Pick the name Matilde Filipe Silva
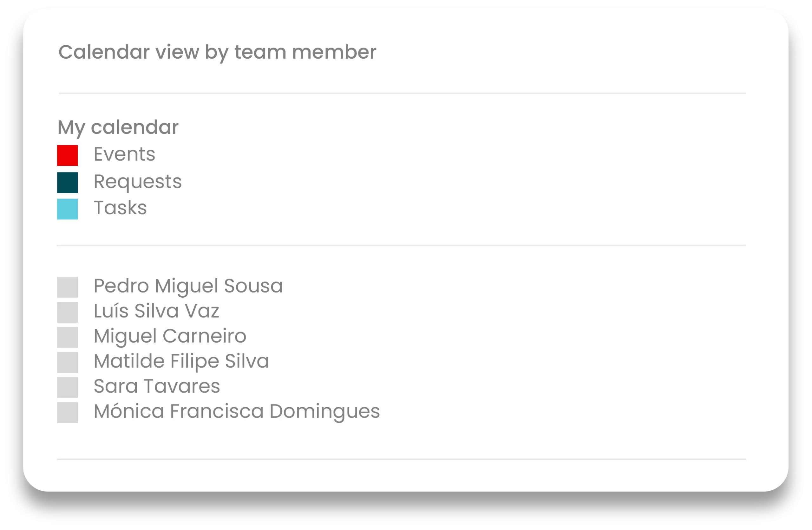 [x=181, y=361]
